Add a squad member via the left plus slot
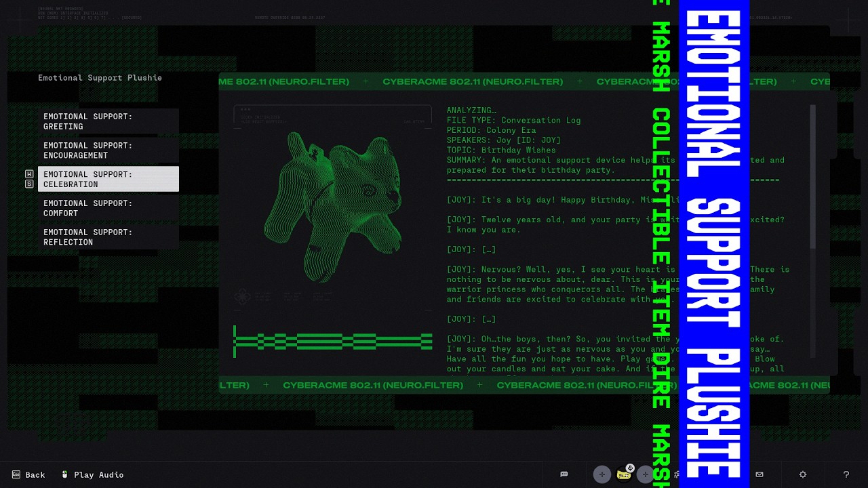 point(601,474)
